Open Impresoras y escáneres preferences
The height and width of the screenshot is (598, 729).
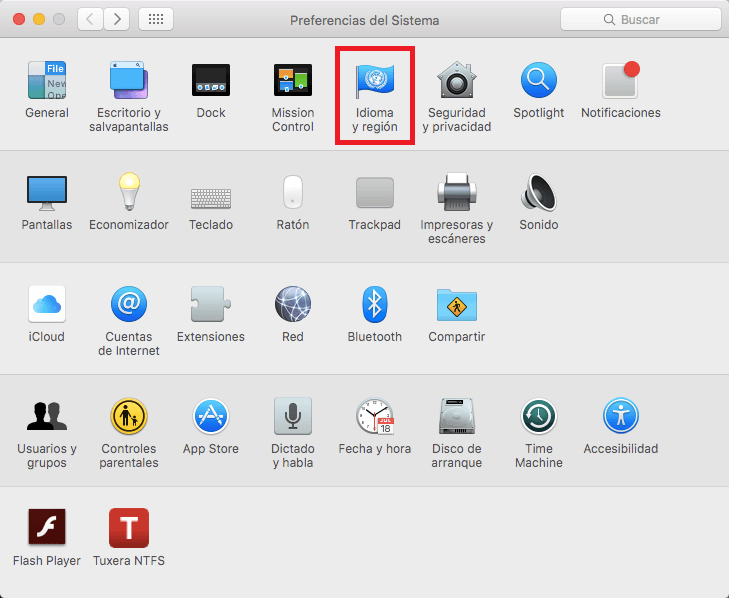[x=457, y=192]
